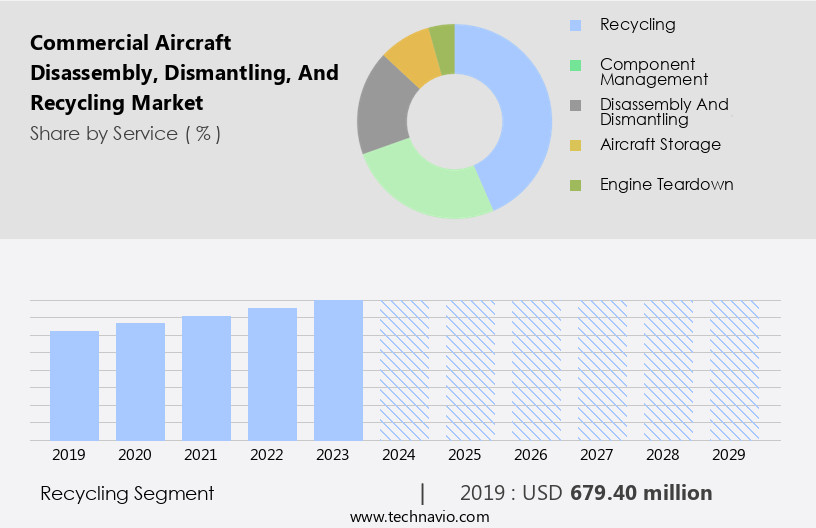Click the Recycling legend color swatch
This screenshot has height=528, width=816.
point(575,25)
